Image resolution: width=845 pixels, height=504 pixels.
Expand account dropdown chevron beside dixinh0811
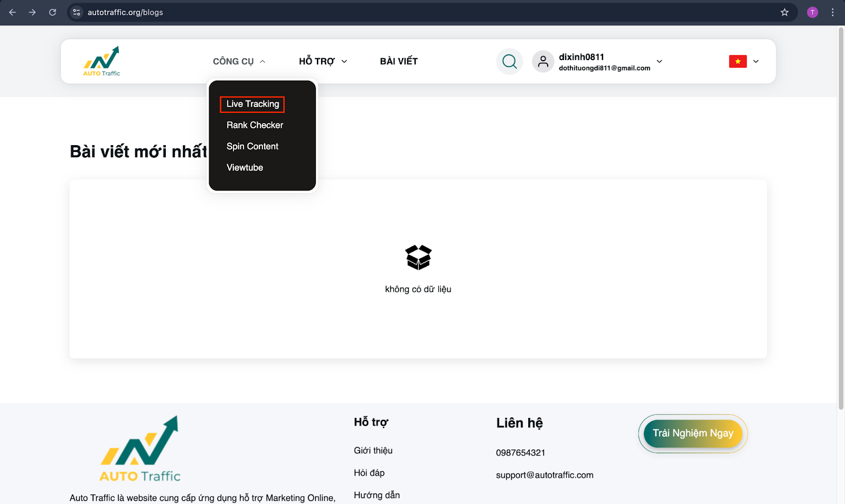pyautogui.click(x=659, y=61)
